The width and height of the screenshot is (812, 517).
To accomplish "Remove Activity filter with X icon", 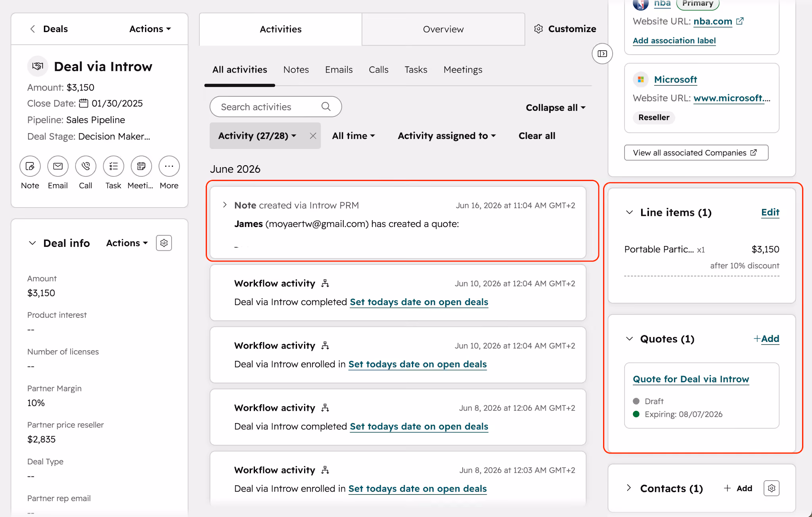I will 313,136.
